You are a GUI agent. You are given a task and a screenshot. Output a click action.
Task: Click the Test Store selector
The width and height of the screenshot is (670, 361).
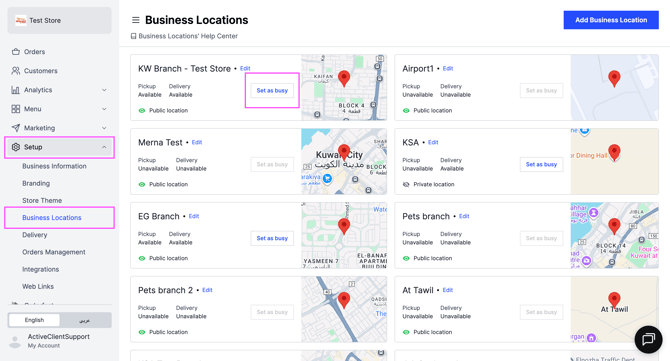(59, 20)
